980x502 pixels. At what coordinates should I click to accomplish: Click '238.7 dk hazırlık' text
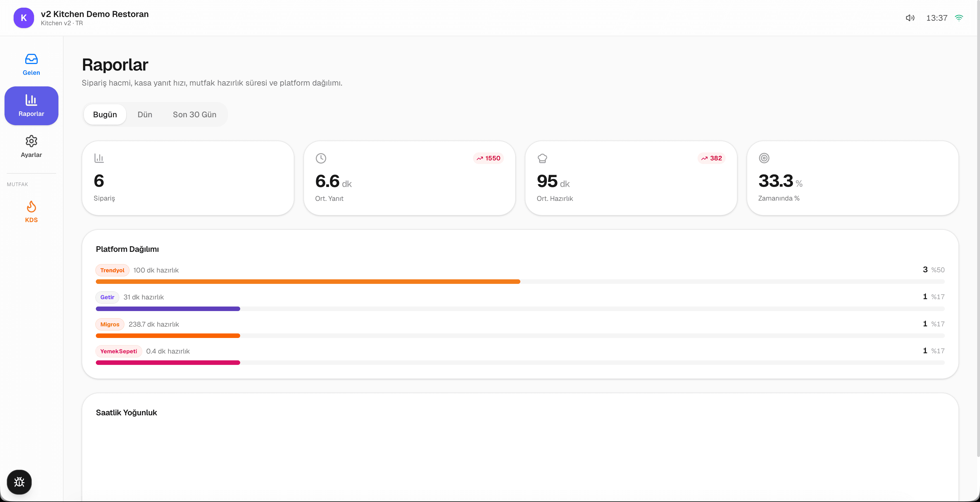(154, 324)
